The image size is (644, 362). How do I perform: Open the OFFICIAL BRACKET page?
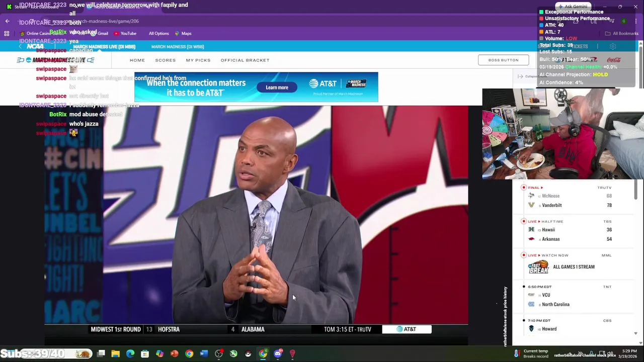(x=245, y=60)
